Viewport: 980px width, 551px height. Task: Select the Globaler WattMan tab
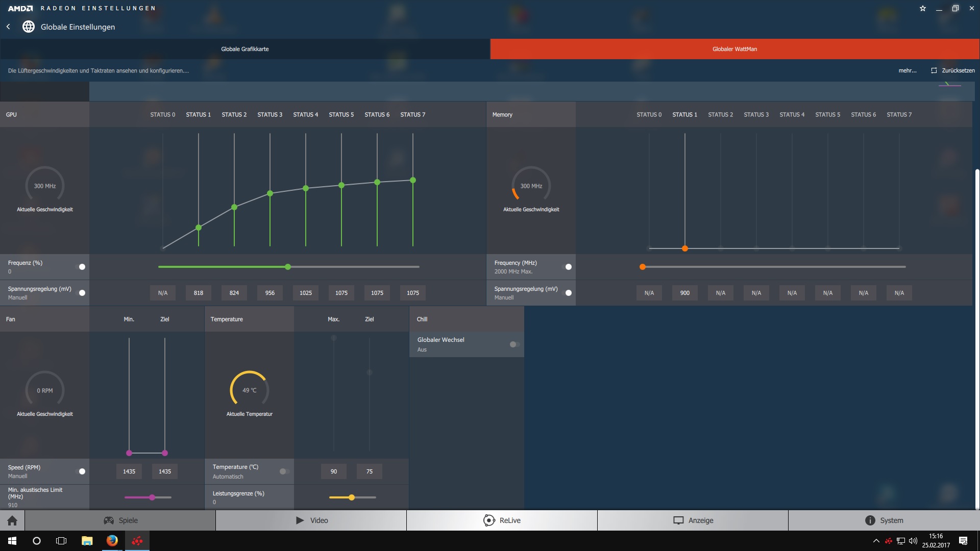(x=734, y=49)
